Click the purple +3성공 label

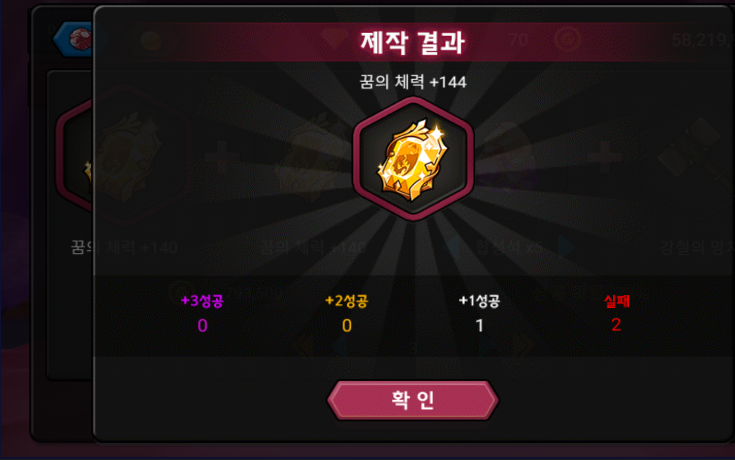(202, 301)
